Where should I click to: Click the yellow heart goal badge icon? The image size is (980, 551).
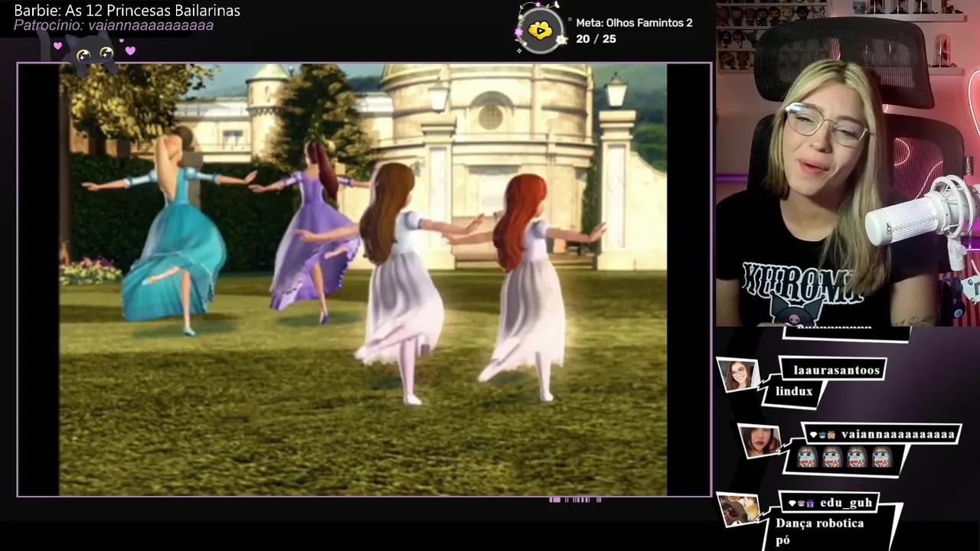[541, 31]
